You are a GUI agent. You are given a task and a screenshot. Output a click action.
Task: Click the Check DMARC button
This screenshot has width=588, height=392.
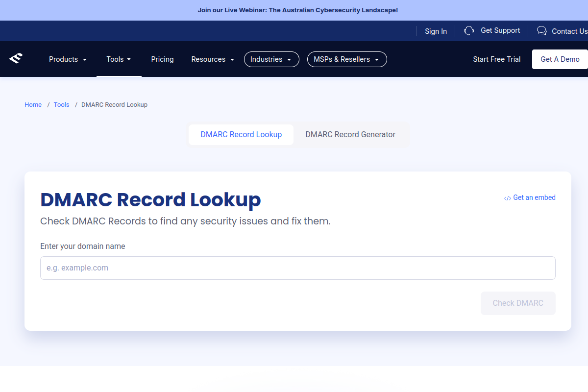click(x=518, y=303)
